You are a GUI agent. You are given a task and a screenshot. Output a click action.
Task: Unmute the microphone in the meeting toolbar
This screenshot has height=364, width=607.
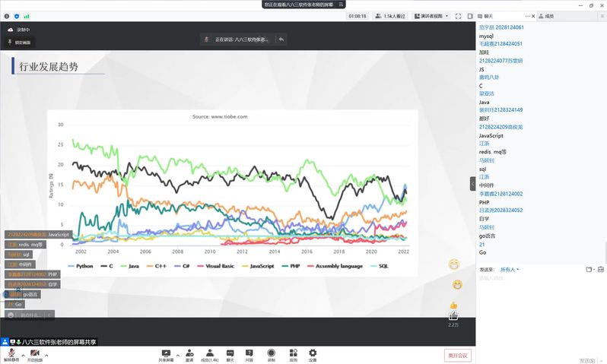click(11, 353)
